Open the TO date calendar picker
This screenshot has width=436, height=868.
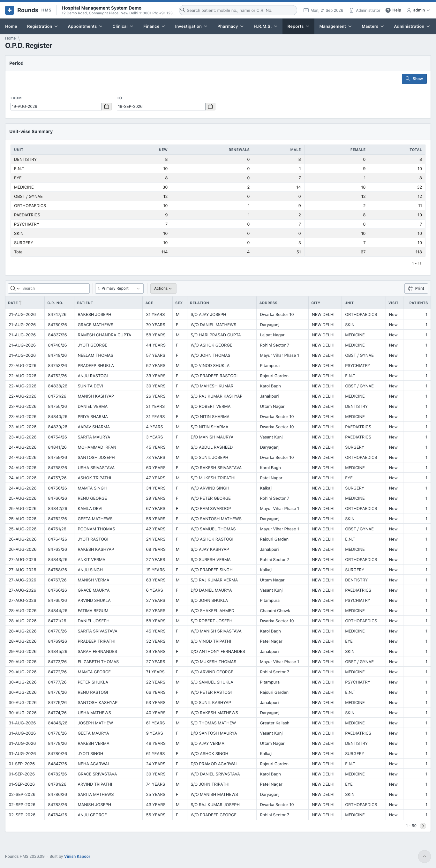[x=210, y=107]
